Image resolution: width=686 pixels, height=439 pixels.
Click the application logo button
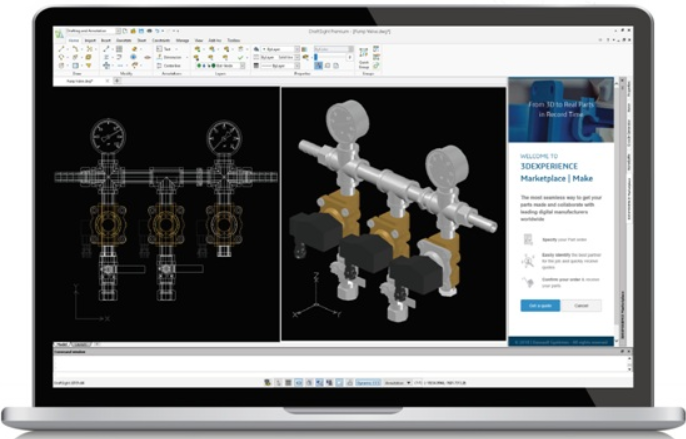tap(59, 33)
